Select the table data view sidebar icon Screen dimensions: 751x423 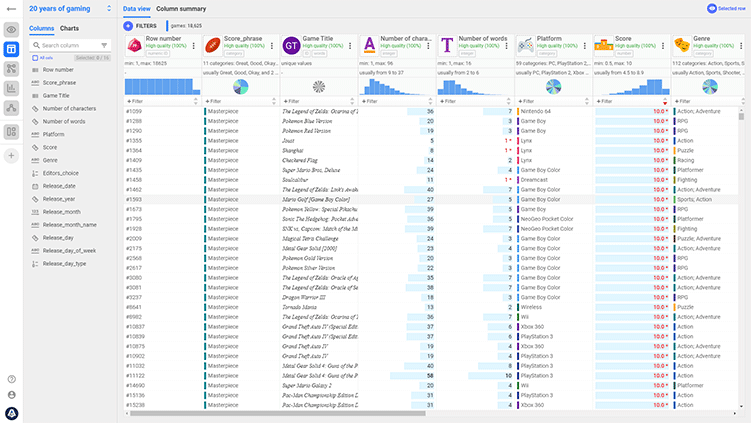point(11,49)
